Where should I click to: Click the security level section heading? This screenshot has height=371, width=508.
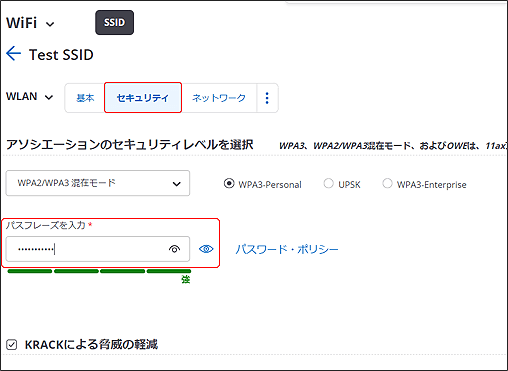[x=130, y=145]
